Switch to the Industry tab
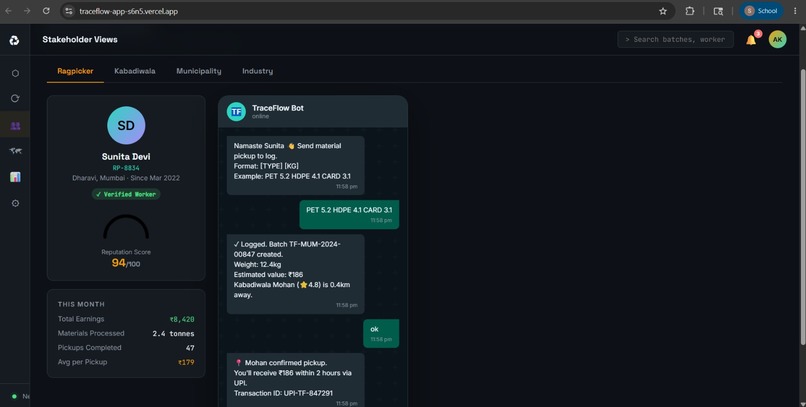This screenshot has width=806, height=407. point(258,71)
